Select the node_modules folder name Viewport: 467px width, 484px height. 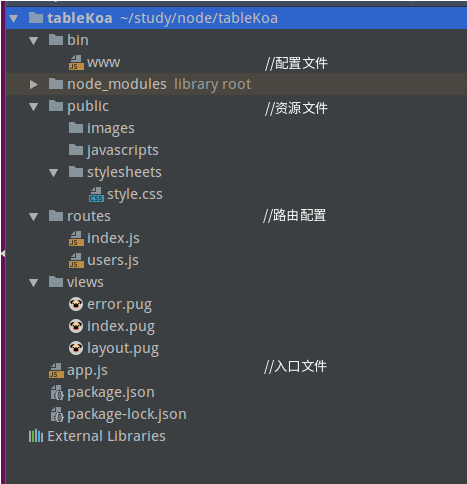117,84
